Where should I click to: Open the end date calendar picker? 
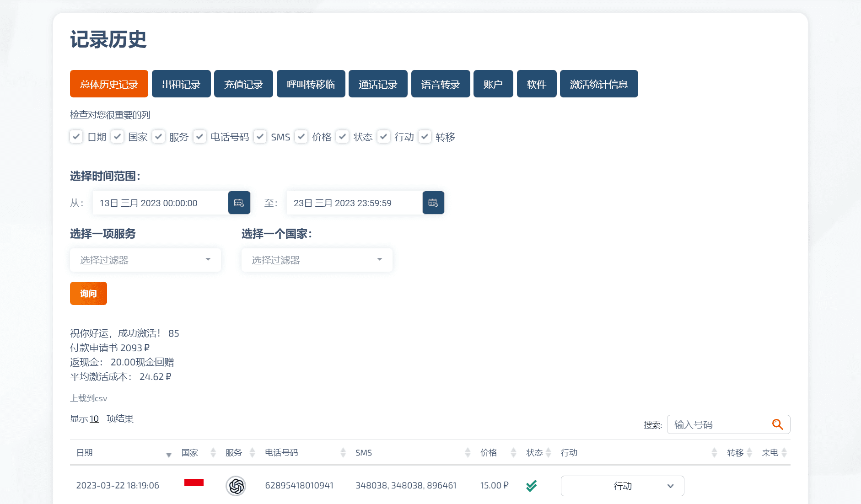point(433,203)
